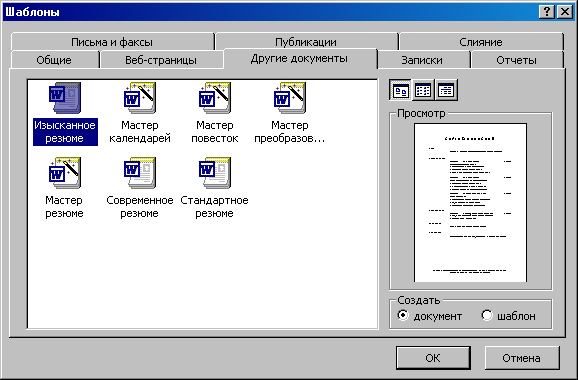Select the Мастер преобразов... wizard icon
The height and width of the screenshot is (380, 578).
pos(290,98)
